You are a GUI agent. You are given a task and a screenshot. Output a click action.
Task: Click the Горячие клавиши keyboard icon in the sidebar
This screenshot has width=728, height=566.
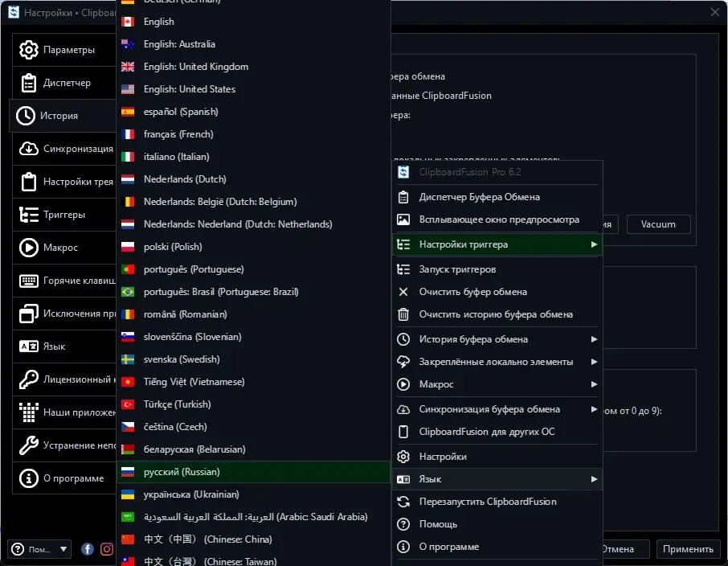(x=28, y=281)
